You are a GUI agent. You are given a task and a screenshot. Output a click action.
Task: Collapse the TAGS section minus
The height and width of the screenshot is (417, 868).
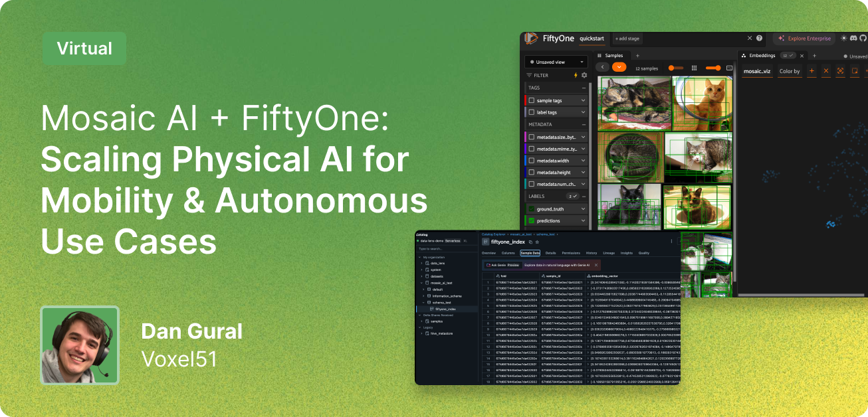tap(584, 88)
